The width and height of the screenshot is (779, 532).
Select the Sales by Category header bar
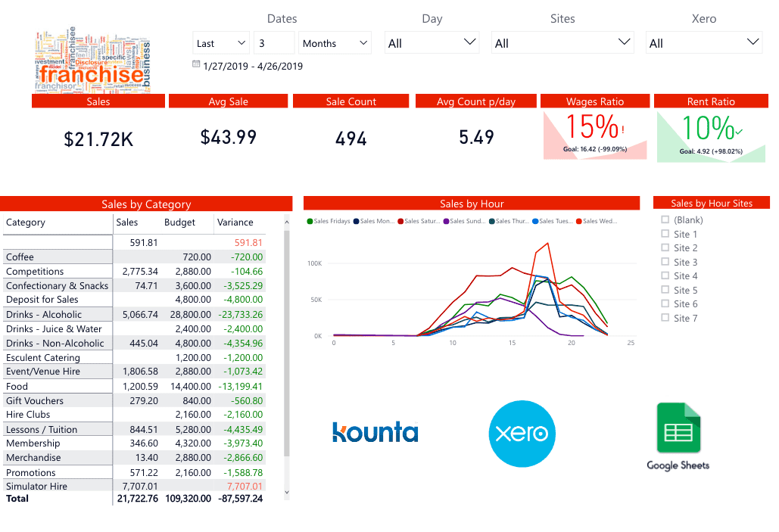point(146,204)
